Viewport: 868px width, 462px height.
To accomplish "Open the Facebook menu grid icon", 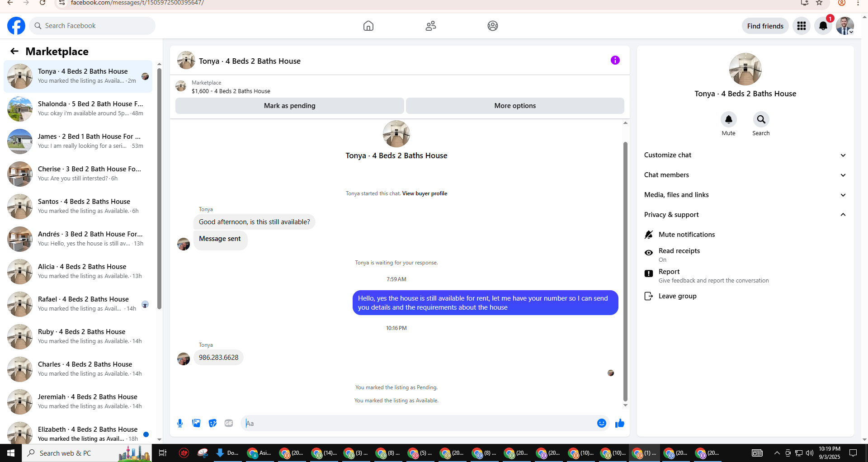I will [802, 26].
